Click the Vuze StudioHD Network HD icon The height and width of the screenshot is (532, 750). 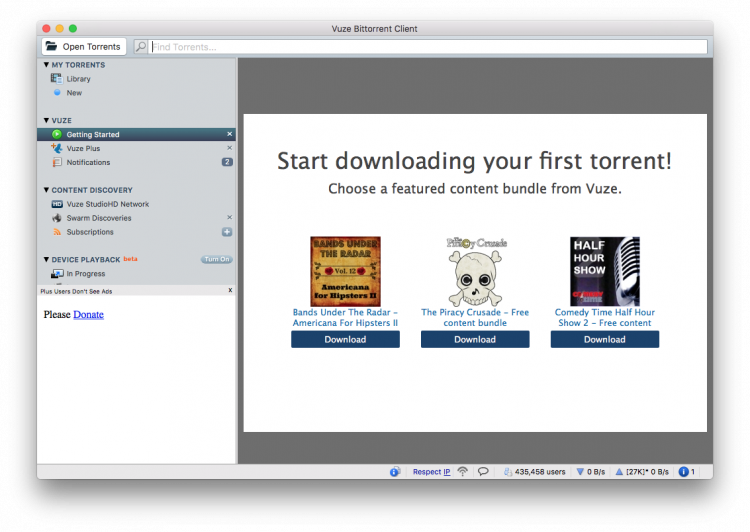pyautogui.click(x=57, y=204)
